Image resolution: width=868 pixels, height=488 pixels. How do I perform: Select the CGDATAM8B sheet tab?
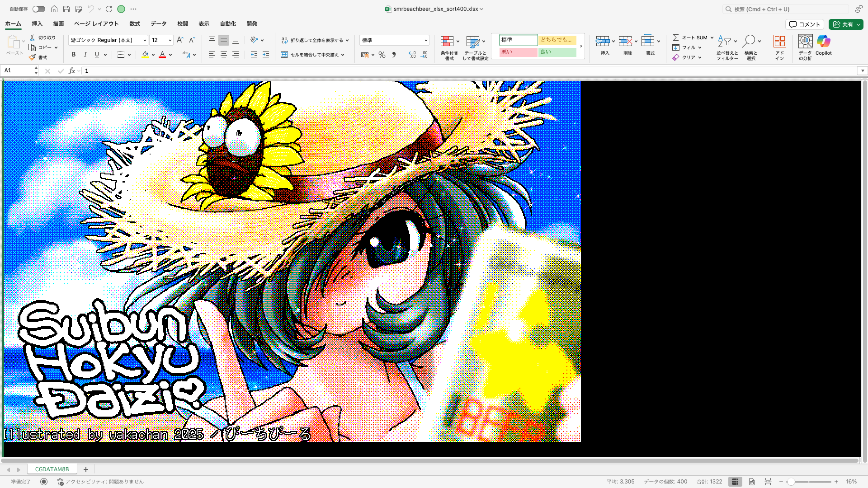52,469
